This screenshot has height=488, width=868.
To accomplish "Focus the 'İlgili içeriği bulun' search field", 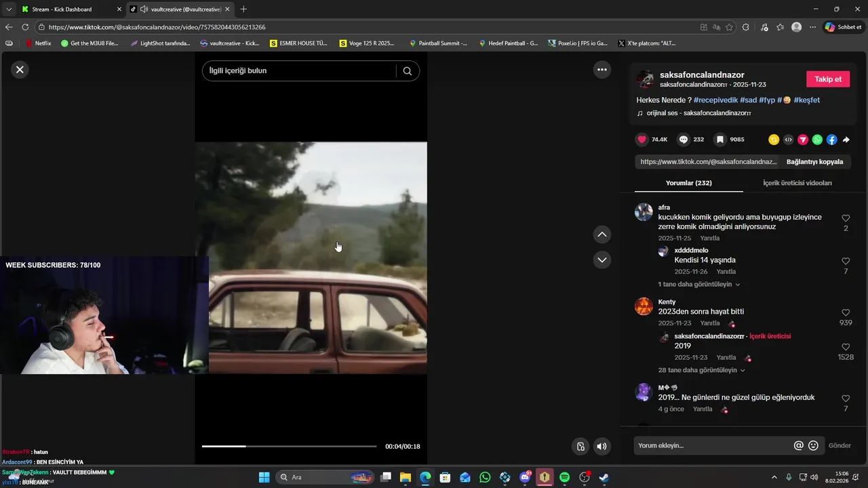I will point(298,71).
